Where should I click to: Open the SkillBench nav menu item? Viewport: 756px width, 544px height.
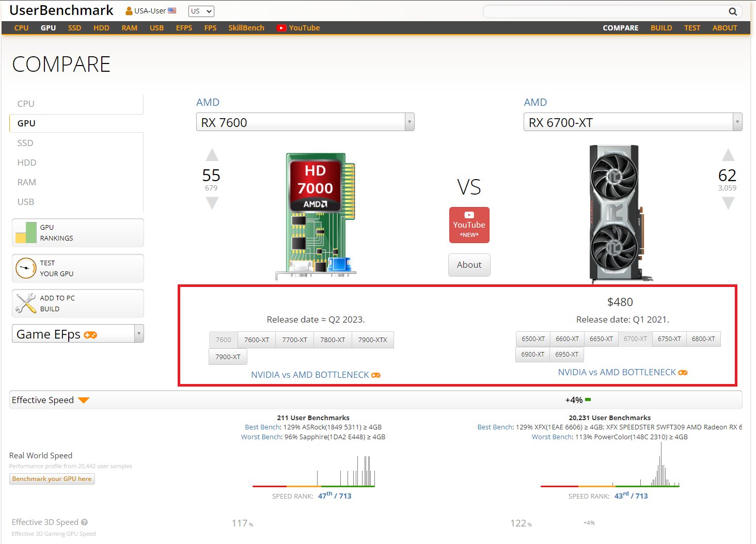[x=246, y=28]
